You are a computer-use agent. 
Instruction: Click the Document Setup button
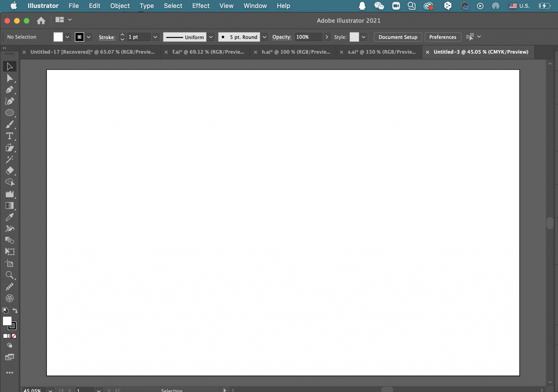pyautogui.click(x=397, y=37)
